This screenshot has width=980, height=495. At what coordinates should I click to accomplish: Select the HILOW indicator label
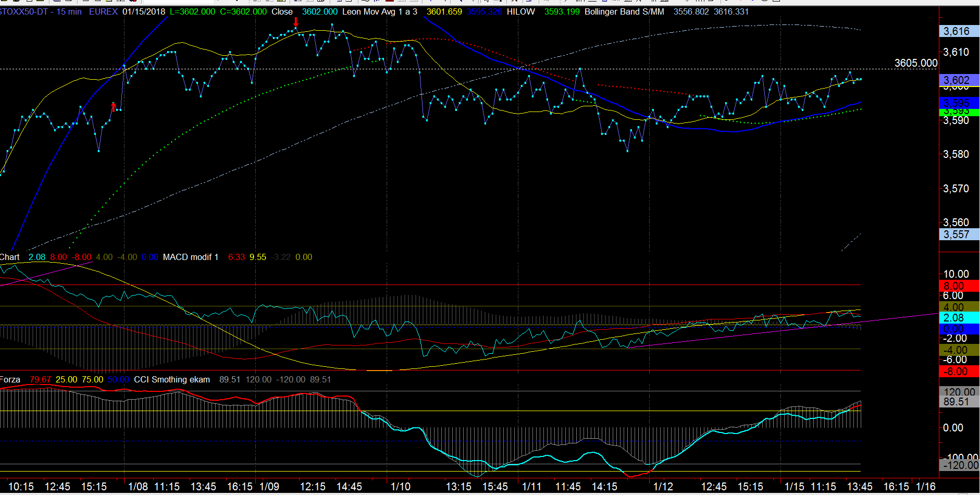tap(521, 11)
